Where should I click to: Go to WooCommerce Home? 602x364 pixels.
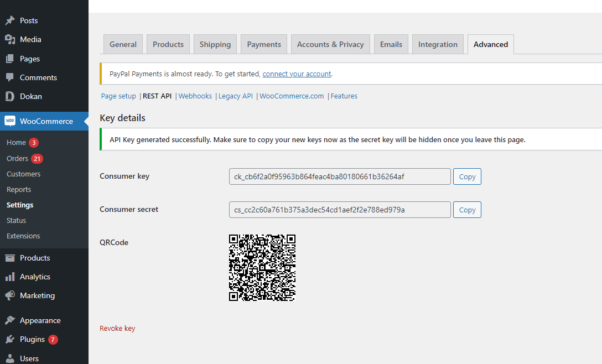coord(16,143)
